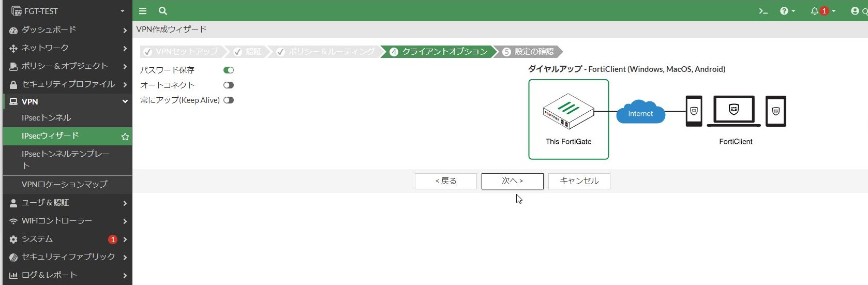
Task: Expand ネットワーク chevron
Action: [125, 49]
